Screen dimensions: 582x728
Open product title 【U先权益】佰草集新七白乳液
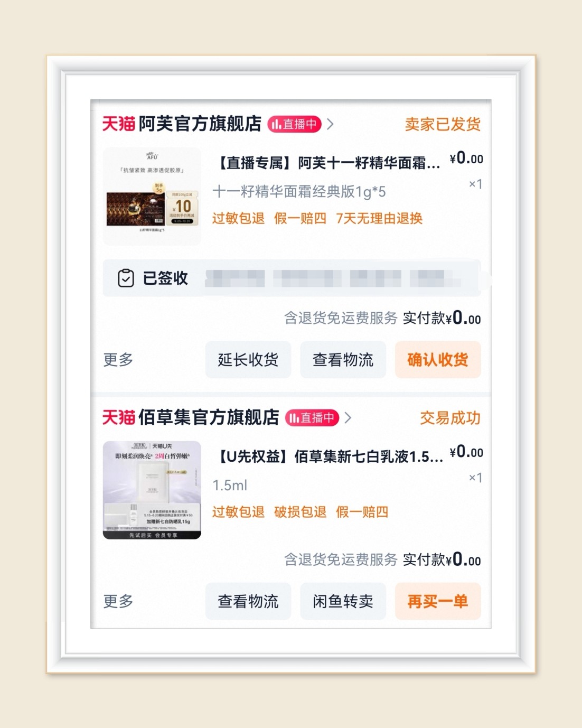click(x=329, y=456)
